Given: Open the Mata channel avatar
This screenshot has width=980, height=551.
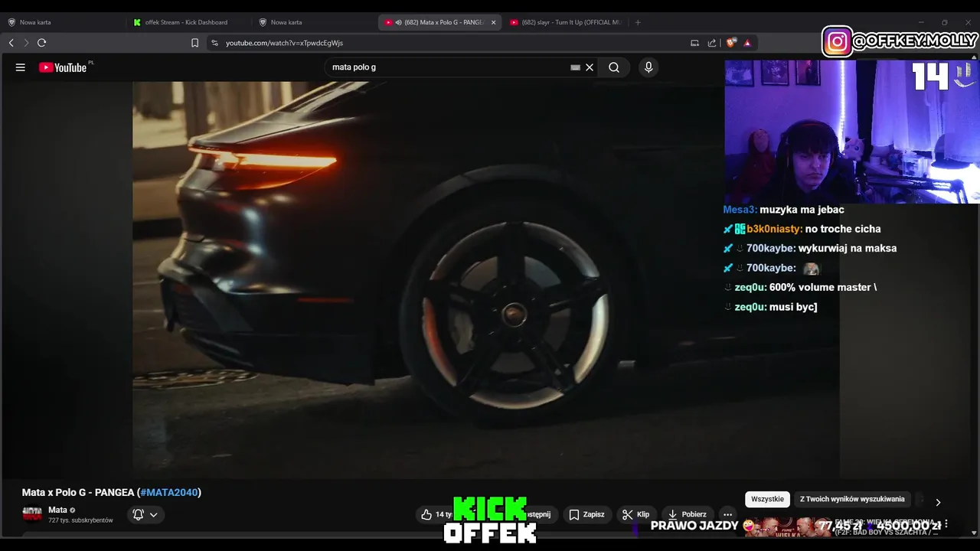Looking at the screenshot, I should (32, 514).
